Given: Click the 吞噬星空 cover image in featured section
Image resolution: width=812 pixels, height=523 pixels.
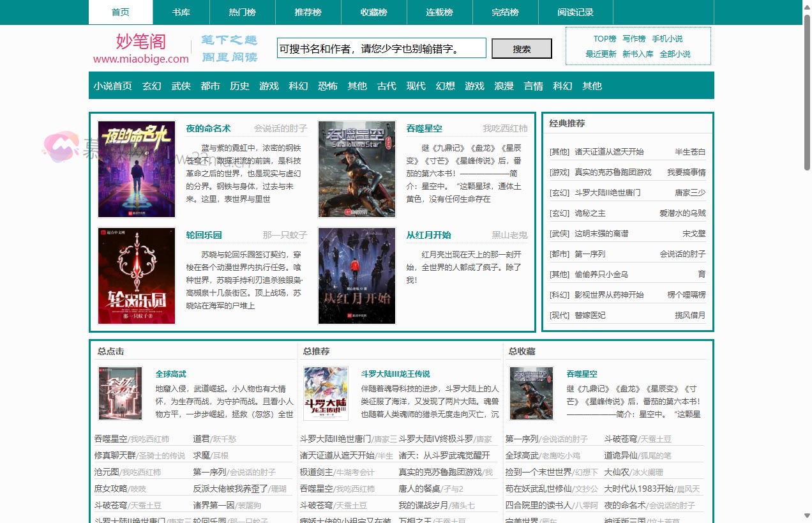Looking at the screenshot, I should [357, 169].
